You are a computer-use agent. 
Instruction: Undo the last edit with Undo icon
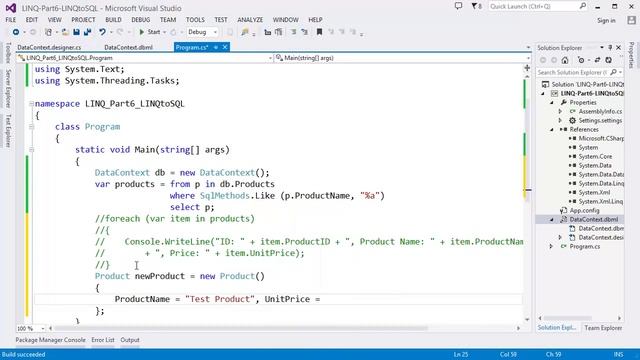click(x=102, y=32)
